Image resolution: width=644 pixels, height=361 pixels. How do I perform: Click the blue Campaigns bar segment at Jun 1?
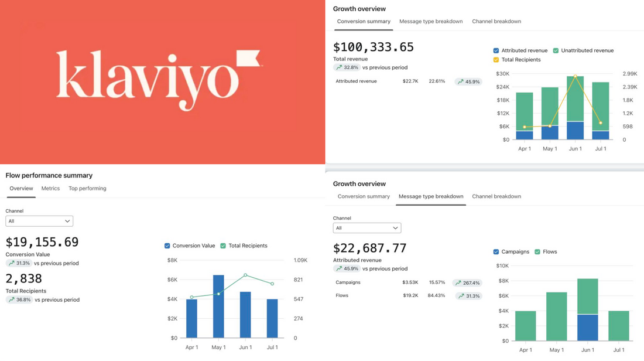pyautogui.click(x=587, y=327)
